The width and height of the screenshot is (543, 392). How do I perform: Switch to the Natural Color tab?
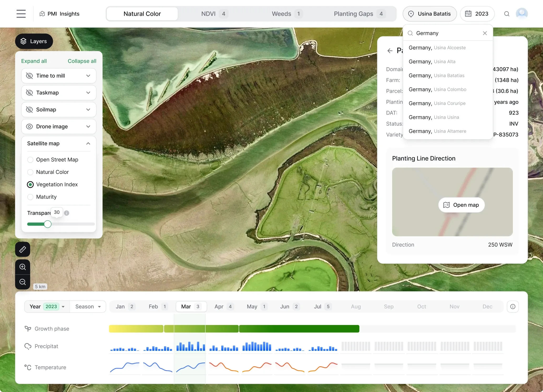(142, 14)
